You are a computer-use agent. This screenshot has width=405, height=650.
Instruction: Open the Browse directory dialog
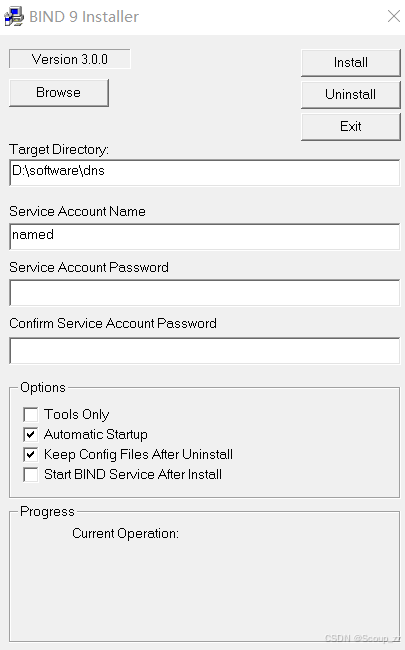[x=59, y=92]
